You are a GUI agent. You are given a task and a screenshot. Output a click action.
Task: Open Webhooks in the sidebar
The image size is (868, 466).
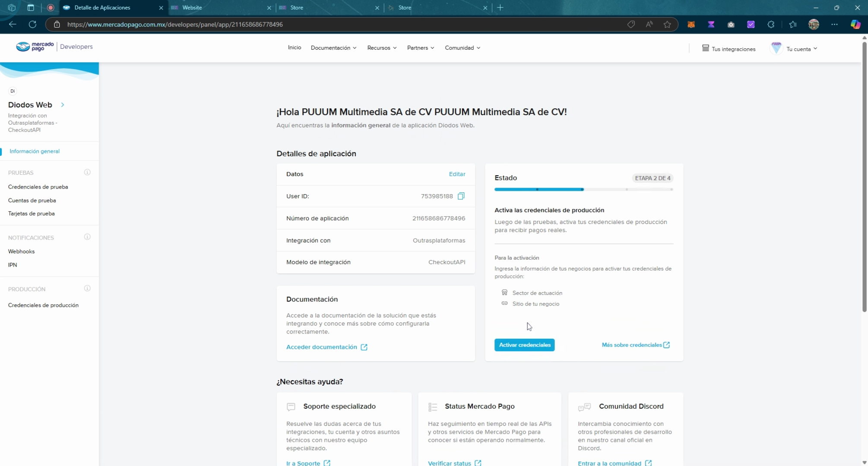click(21, 252)
